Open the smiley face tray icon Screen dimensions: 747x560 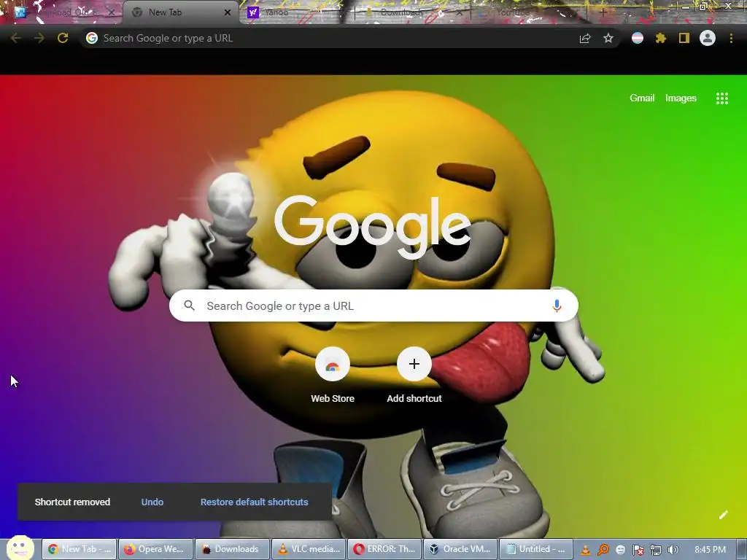click(x=620, y=550)
